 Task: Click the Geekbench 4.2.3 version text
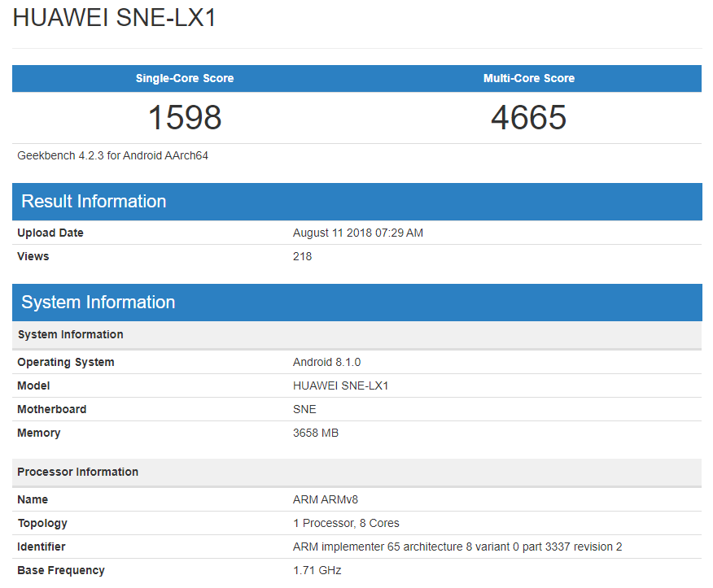coord(113,156)
